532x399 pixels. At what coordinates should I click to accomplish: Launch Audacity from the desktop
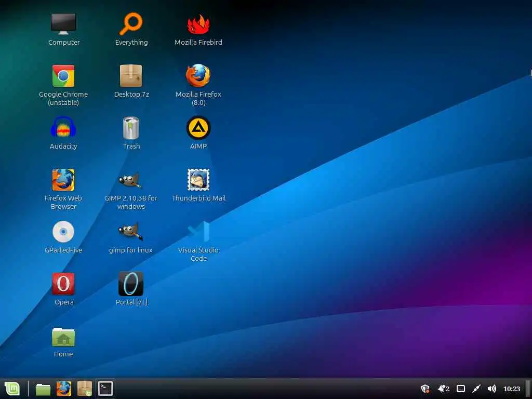tap(63, 127)
